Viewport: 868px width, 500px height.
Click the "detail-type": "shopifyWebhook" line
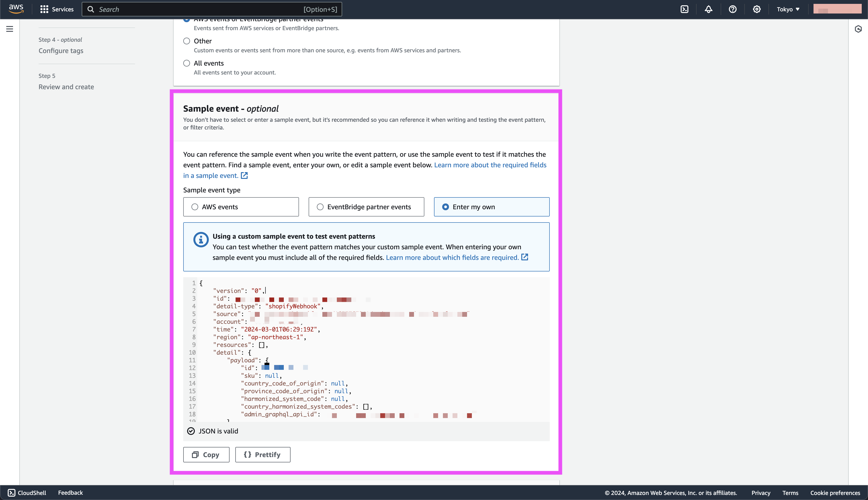268,306
